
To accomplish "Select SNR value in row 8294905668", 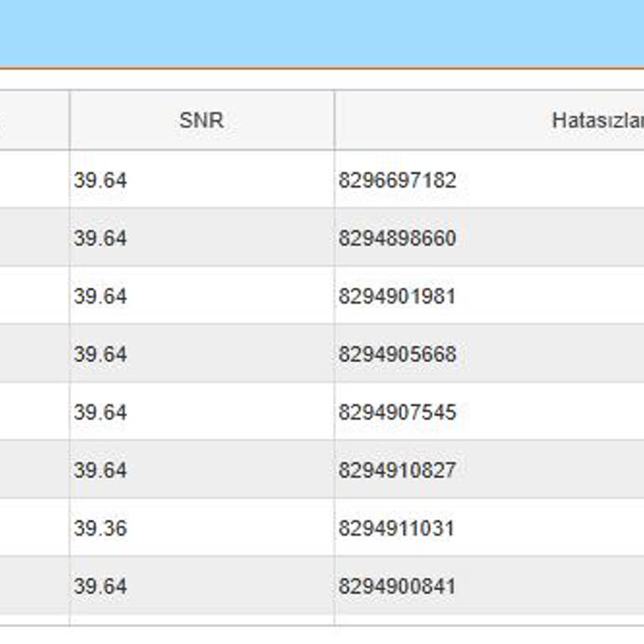I will tap(101, 354).
